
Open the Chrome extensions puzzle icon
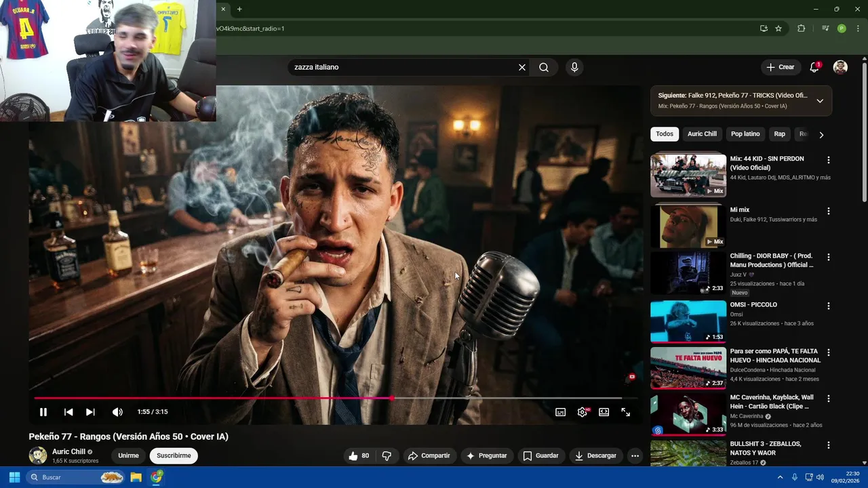pyautogui.click(x=802, y=28)
